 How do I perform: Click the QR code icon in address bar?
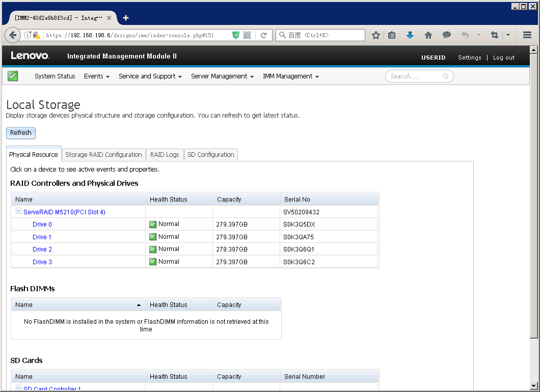[x=247, y=35]
